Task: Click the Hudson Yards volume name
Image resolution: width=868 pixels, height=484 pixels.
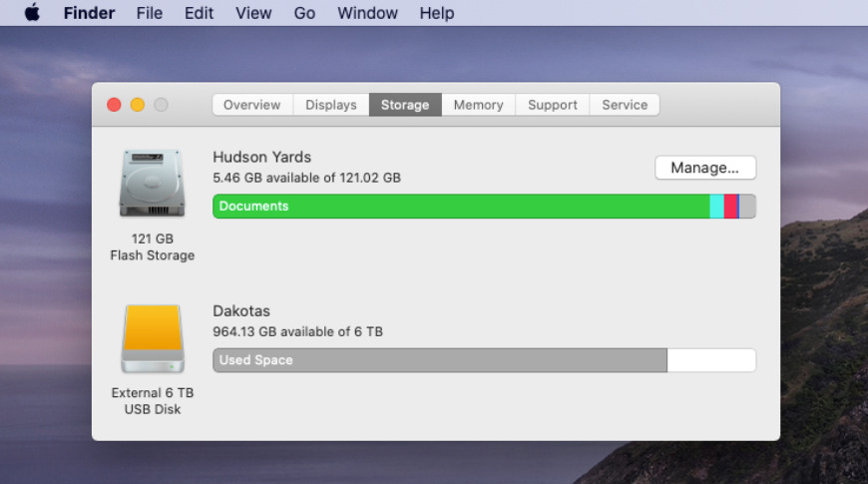Action: tap(261, 157)
